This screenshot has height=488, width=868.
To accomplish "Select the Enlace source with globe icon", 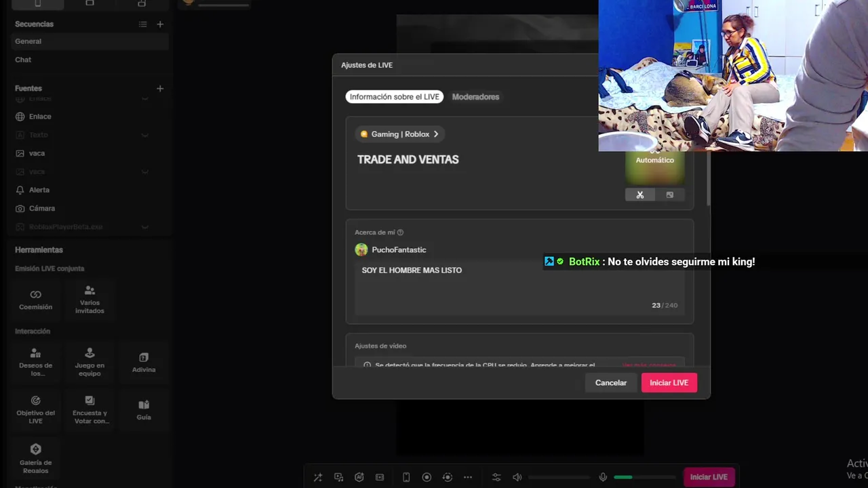I will pyautogui.click(x=88, y=117).
